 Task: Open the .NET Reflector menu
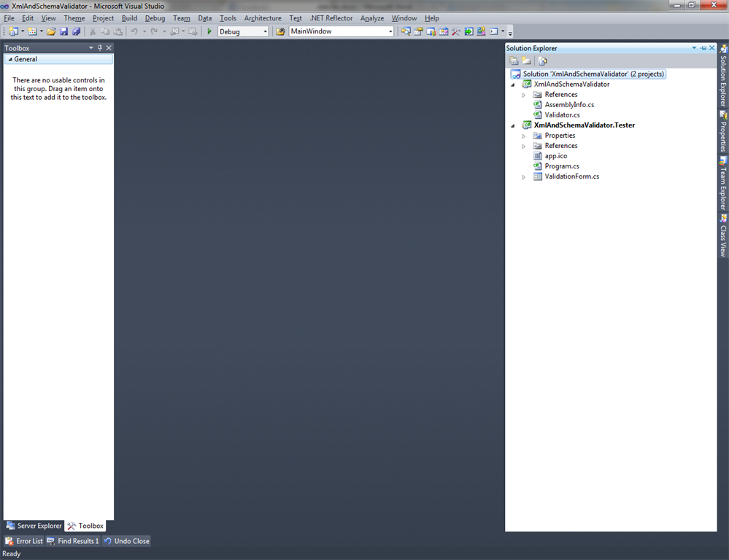point(331,18)
